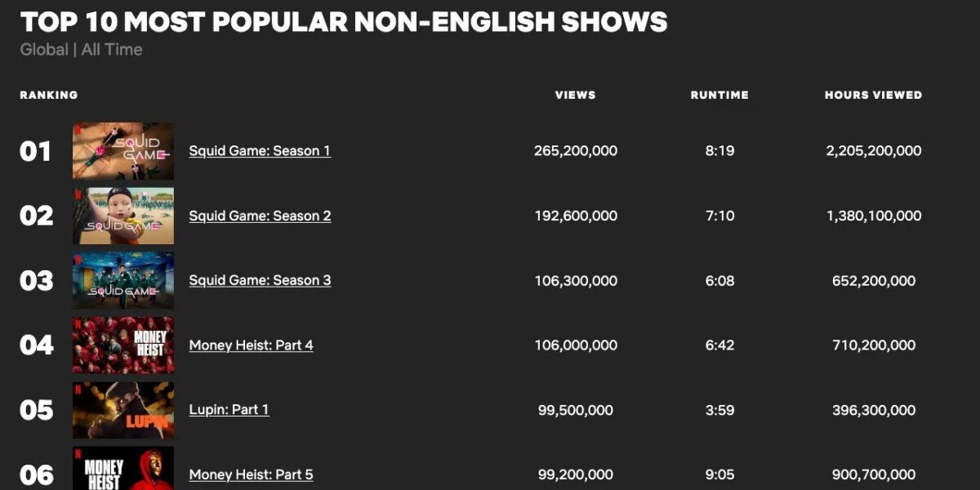Click the Squid Game Season 2 poster thumbnail

point(123,216)
